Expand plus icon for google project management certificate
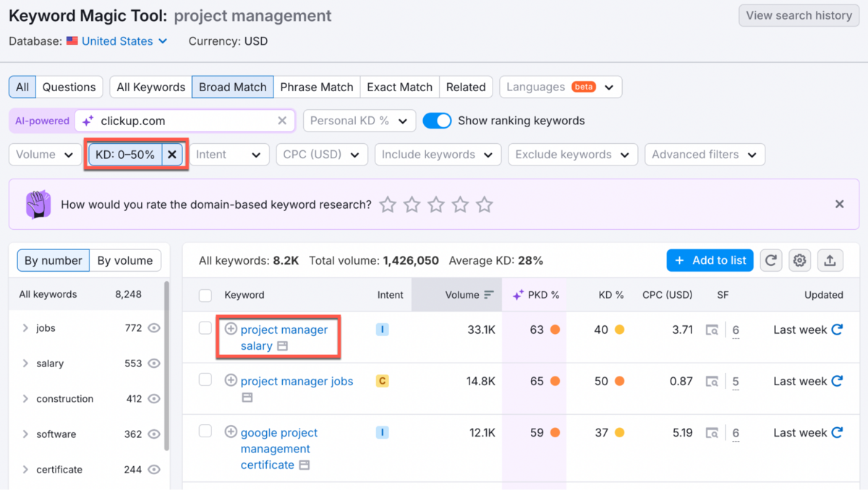 [231, 431]
